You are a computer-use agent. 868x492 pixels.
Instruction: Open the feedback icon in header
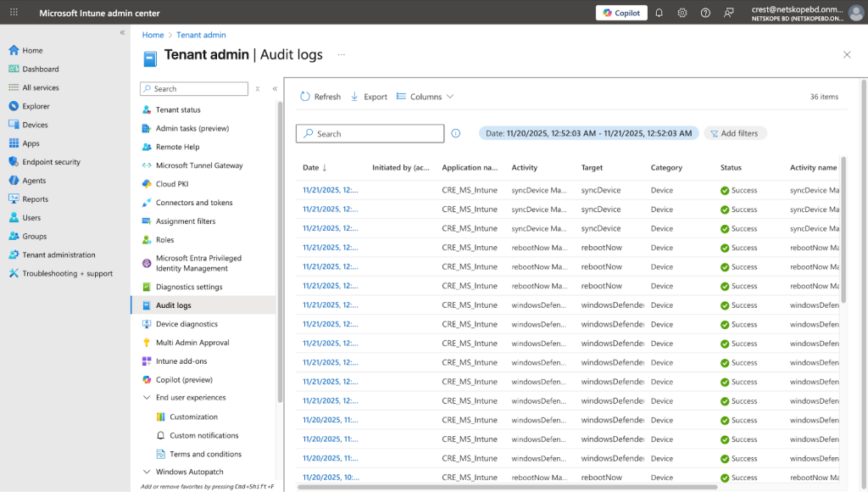coord(728,13)
